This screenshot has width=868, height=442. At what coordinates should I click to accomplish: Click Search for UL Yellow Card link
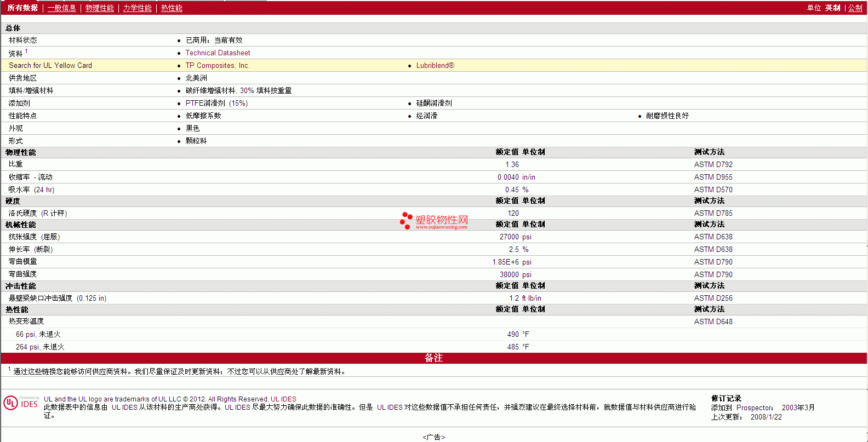pos(50,65)
